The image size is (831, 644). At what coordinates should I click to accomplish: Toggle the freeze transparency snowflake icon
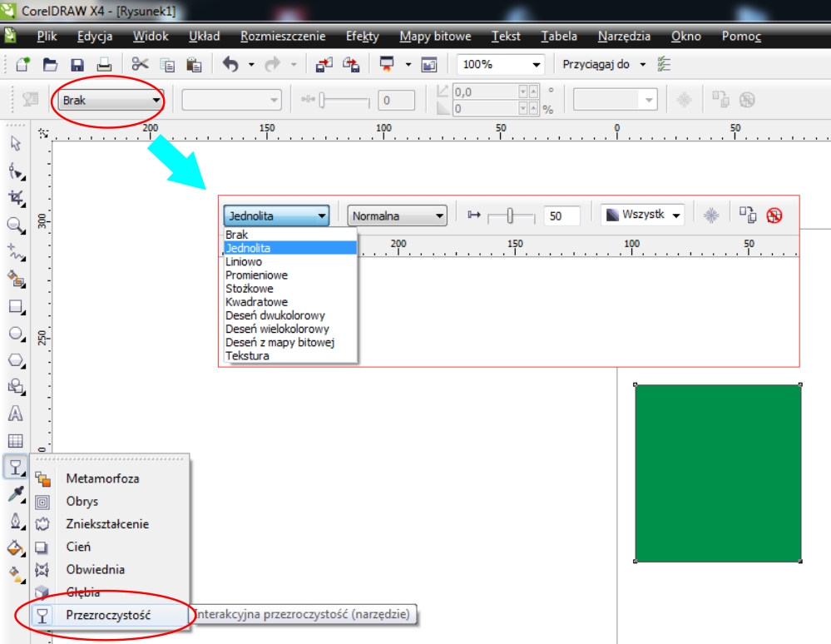pos(711,215)
